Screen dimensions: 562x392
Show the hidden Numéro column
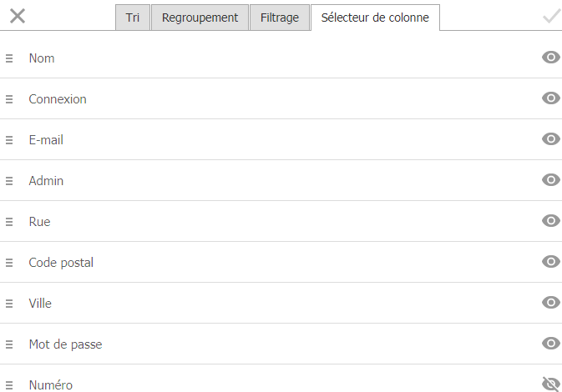pos(551,384)
